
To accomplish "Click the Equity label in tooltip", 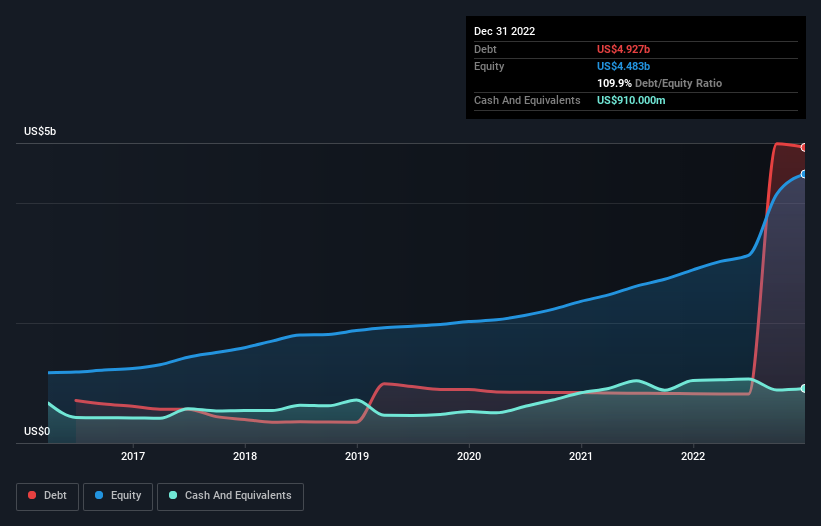I will (x=489, y=66).
